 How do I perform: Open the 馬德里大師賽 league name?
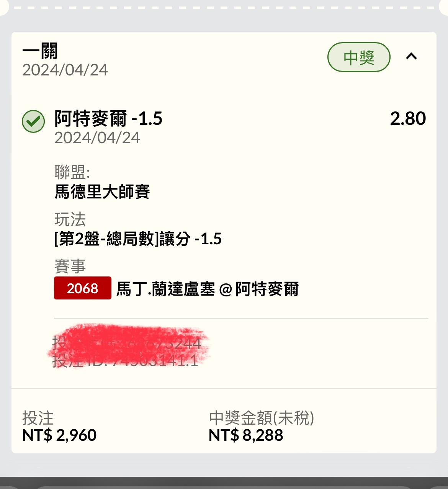[102, 191]
